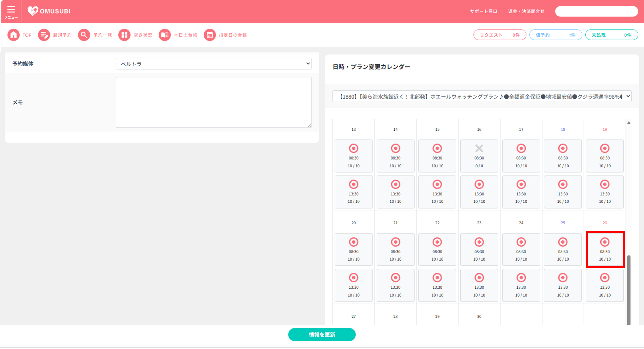The image size is (644, 349).
Task: Open the リクエスト 0件 badge
Action: (x=500, y=35)
